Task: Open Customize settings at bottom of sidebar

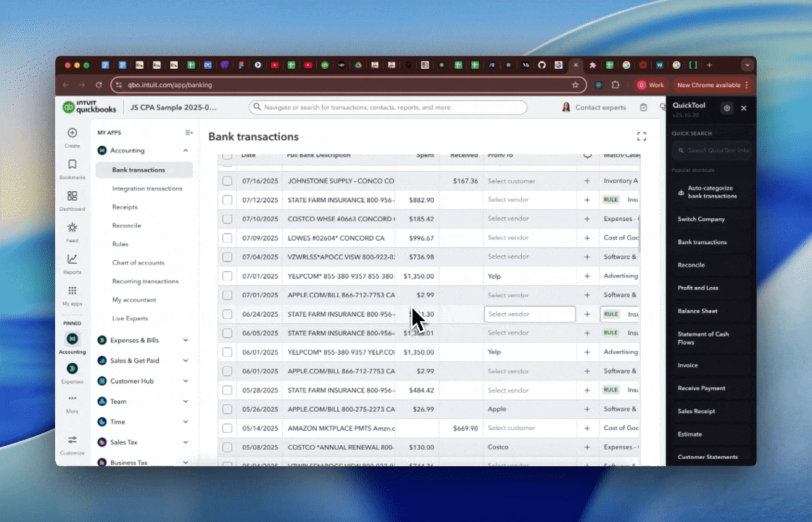Action: [x=72, y=439]
